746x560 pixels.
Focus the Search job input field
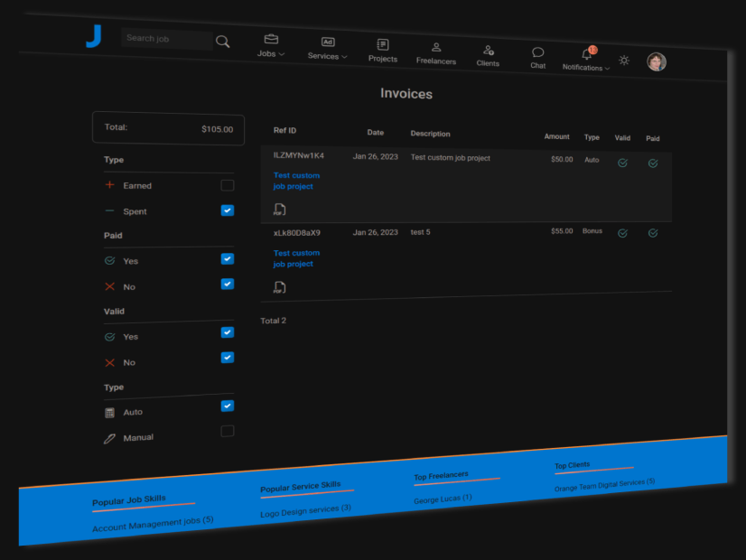pos(166,39)
